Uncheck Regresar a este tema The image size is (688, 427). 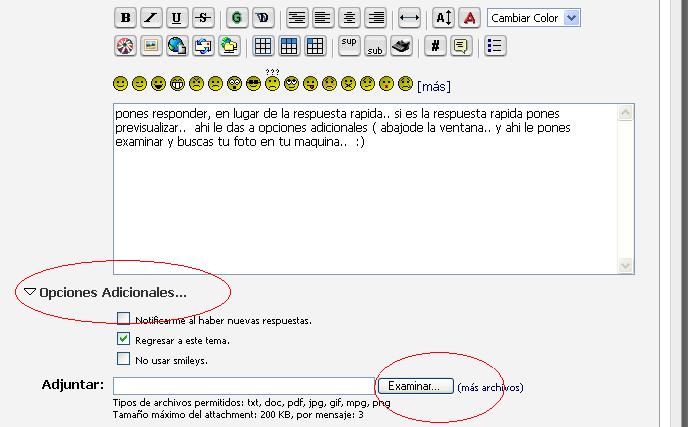click(x=123, y=339)
